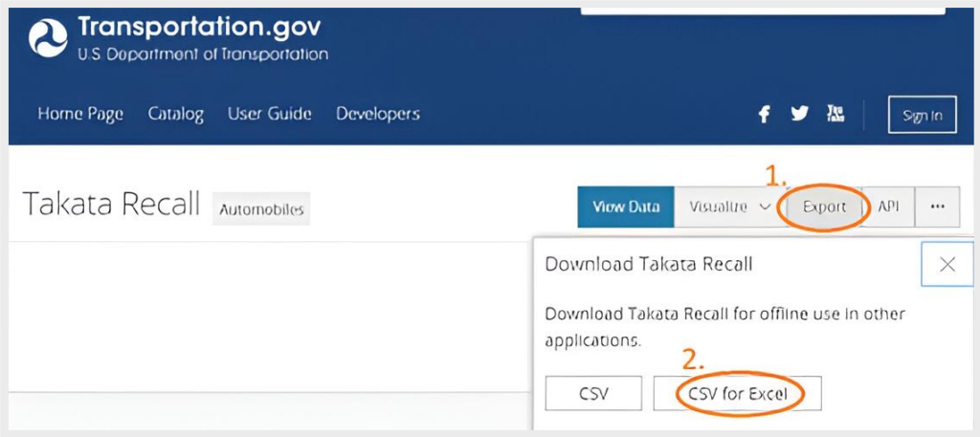
Task: Go to Home Page in navigation
Action: pos(80,114)
